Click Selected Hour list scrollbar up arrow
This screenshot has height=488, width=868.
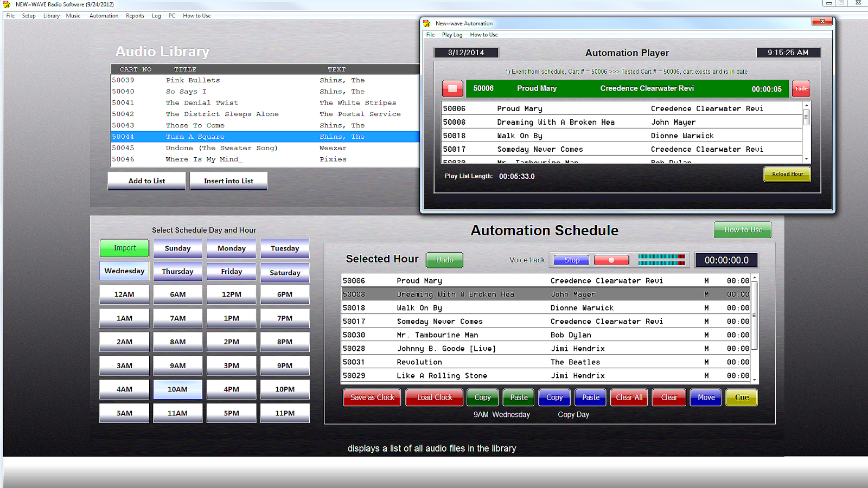755,278
